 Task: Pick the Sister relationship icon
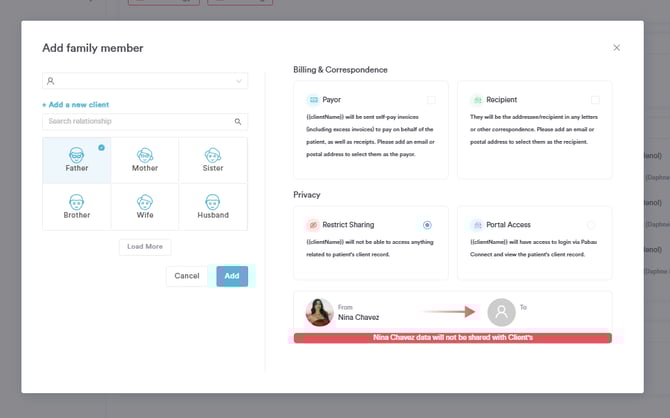click(212, 156)
